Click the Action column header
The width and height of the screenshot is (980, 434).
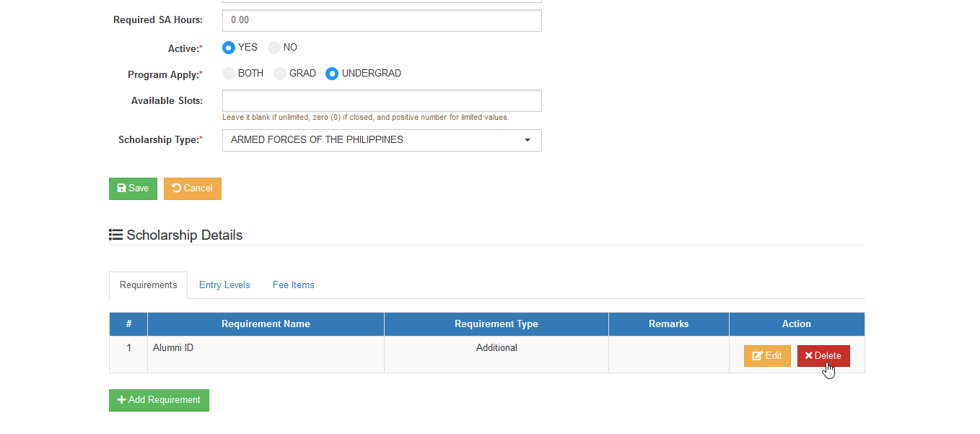click(x=797, y=324)
